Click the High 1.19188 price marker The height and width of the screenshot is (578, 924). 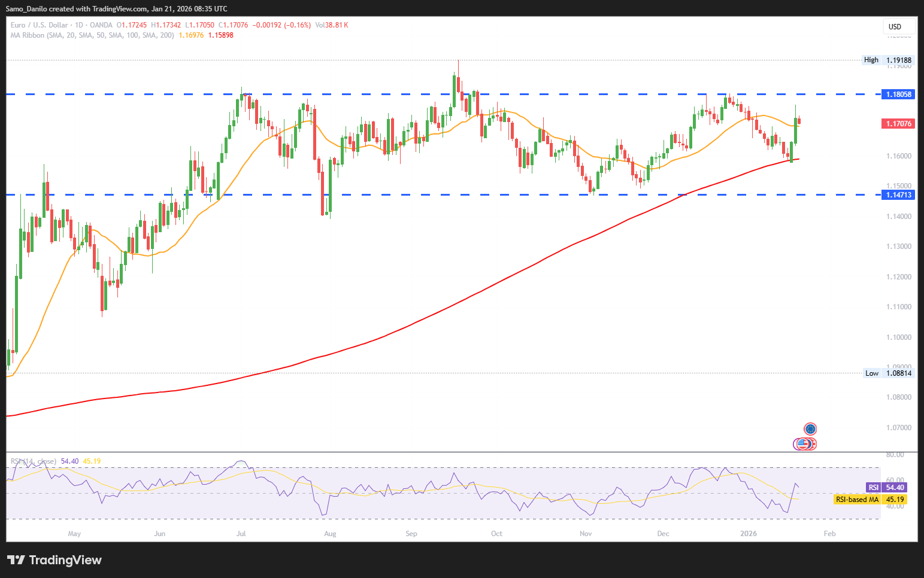(889, 60)
